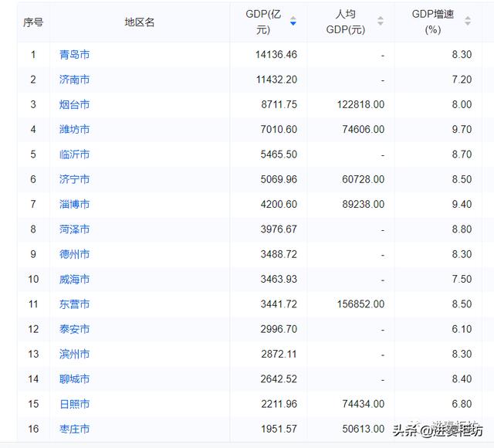Open 济南市 link

(74, 80)
